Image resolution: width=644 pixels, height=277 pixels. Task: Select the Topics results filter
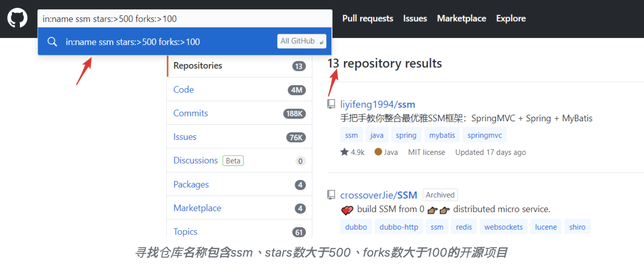tap(240, 229)
